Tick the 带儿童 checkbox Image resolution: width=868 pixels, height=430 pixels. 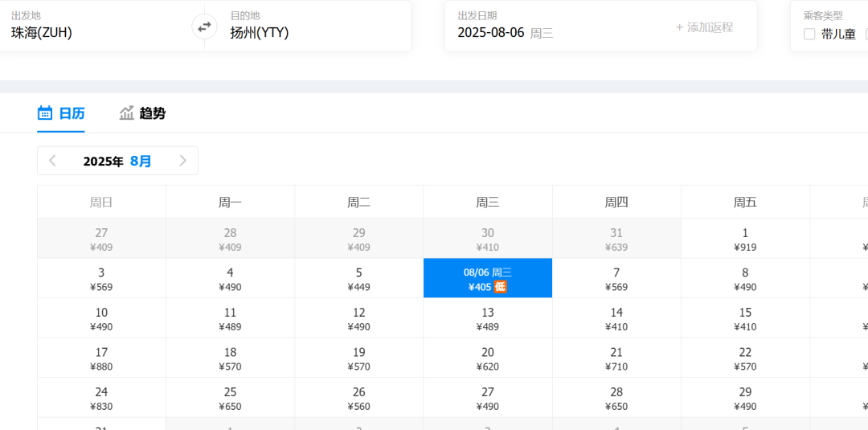pyautogui.click(x=809, y=35)
